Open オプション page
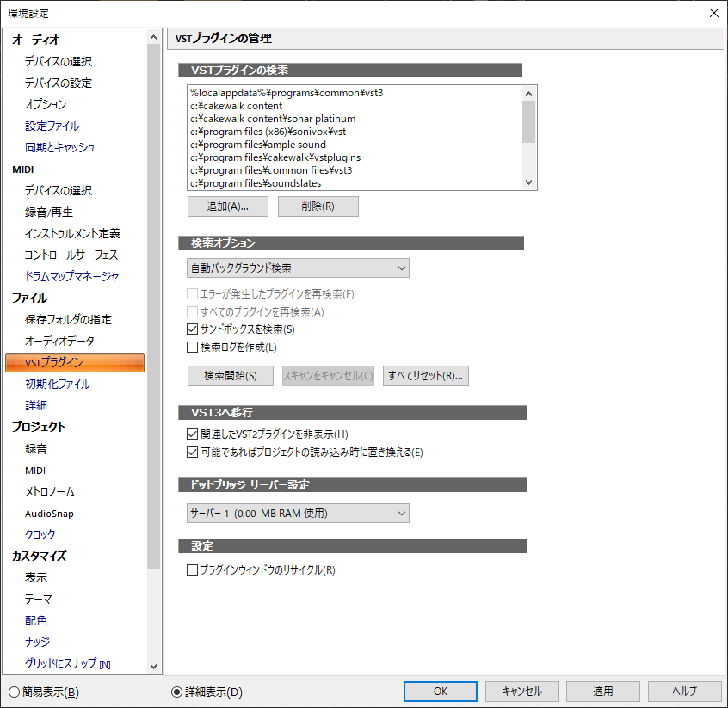 [x=46, y=104]
